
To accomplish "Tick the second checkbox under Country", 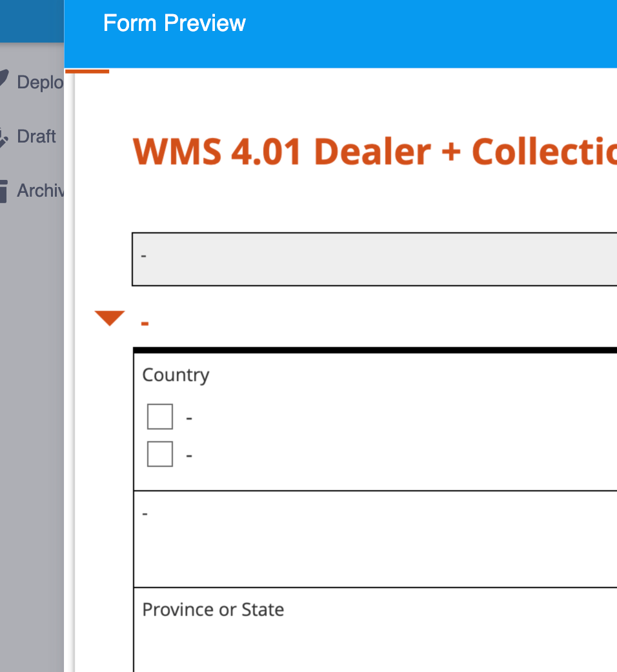I will pos(160,454).
